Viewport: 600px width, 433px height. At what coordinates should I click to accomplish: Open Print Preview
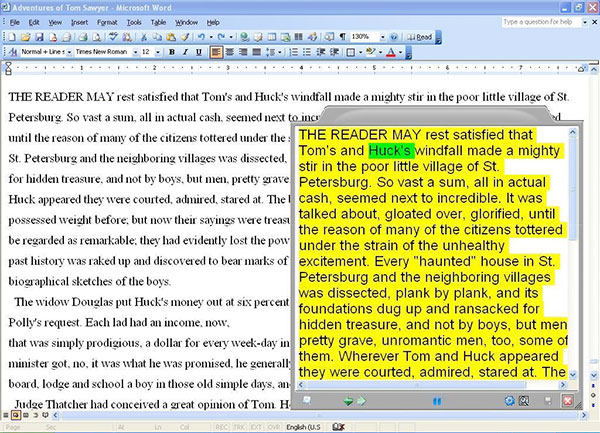pos(97,37)
